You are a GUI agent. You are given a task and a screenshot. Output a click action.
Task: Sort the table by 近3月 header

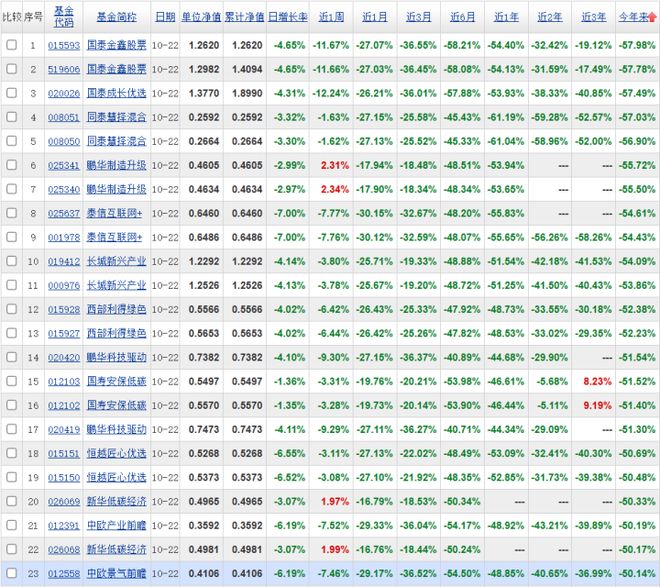[419, 17]
